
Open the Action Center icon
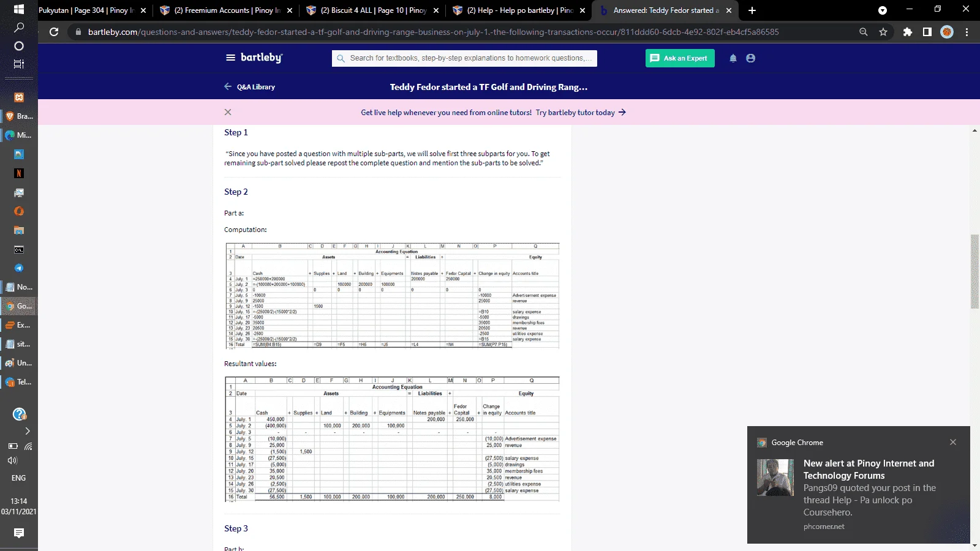coord(19,533)
